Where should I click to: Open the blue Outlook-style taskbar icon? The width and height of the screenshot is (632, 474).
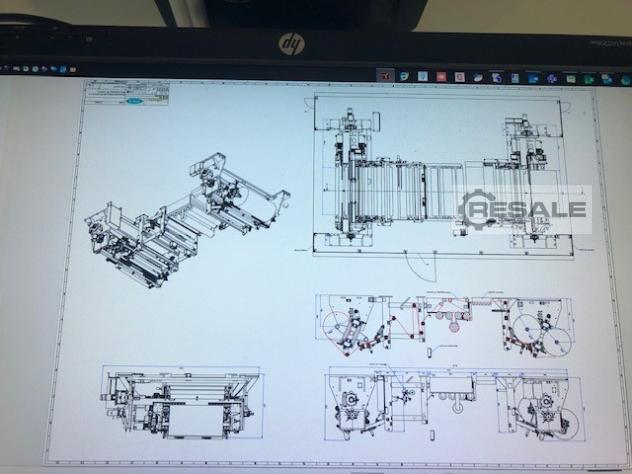[532, 76]
